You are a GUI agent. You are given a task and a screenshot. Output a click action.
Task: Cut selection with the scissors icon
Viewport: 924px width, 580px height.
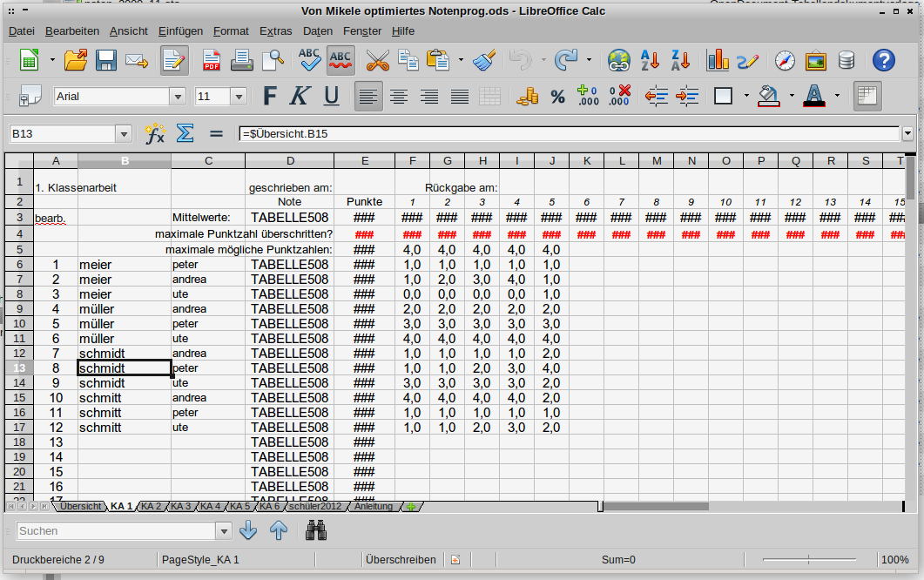[x=377, y=60]
